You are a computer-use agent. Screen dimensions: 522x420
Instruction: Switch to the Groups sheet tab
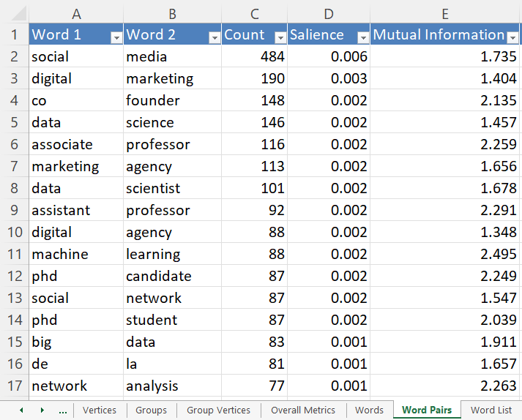point(151,410)
